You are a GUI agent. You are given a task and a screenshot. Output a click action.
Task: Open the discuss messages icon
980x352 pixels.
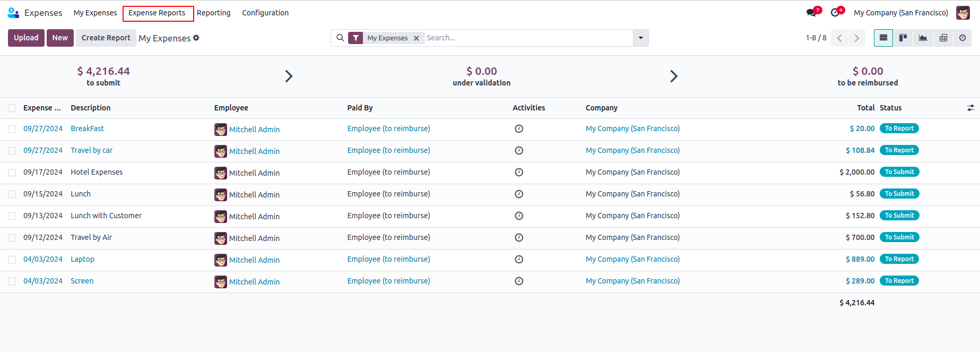coord(812,13)
